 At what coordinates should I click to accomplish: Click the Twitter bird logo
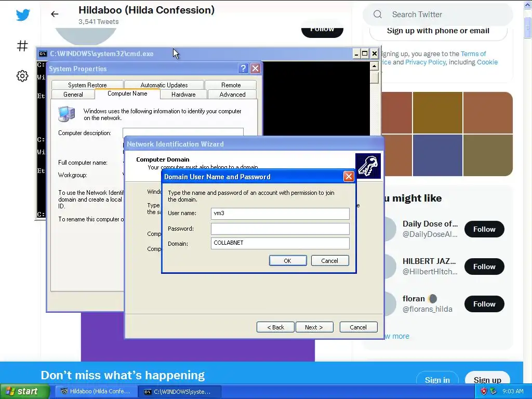click(x=23, y=15)
